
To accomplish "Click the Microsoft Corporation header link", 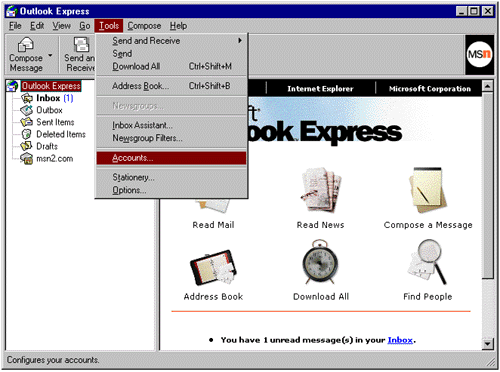I will pos(430,89).
